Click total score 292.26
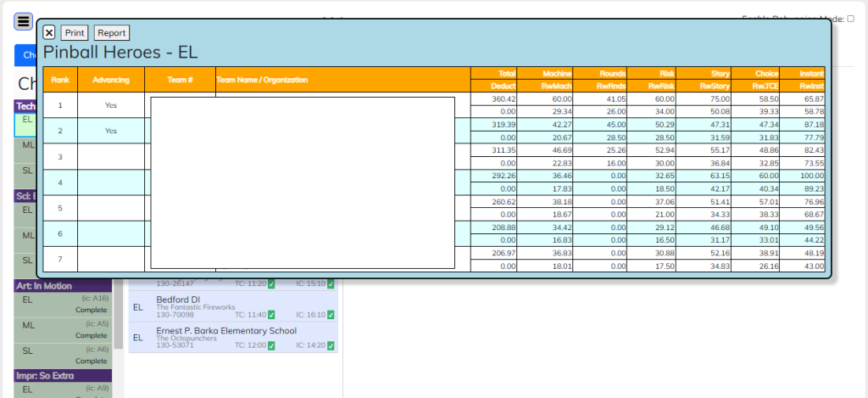Viewport: 868px width, 398px height. (x=494, y=176)
